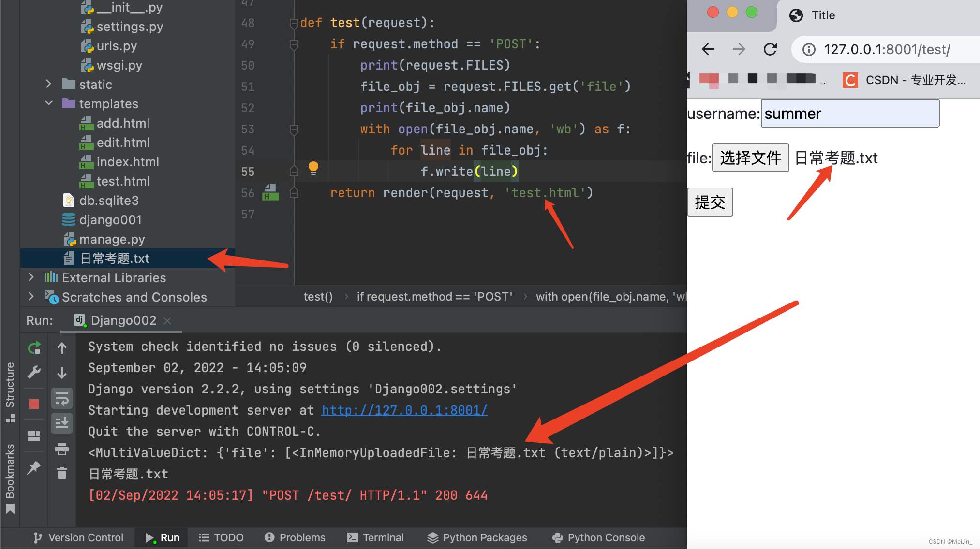
Task: Open run configuration settings with wrench icon
Action: [x=34, y=372]
